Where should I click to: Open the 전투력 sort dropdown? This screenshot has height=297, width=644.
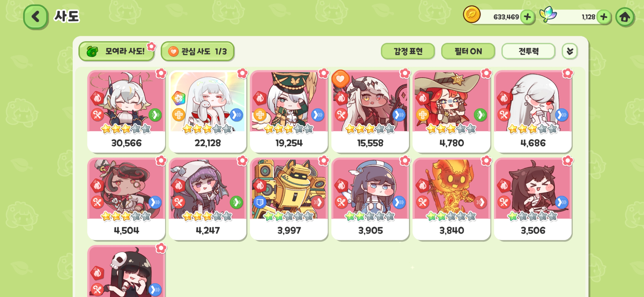coord(528,51)
